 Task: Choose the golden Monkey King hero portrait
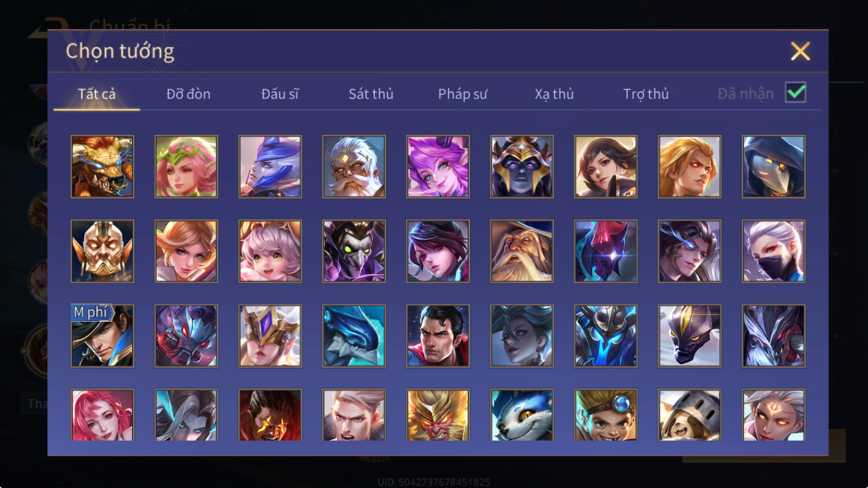pos(438,415)
